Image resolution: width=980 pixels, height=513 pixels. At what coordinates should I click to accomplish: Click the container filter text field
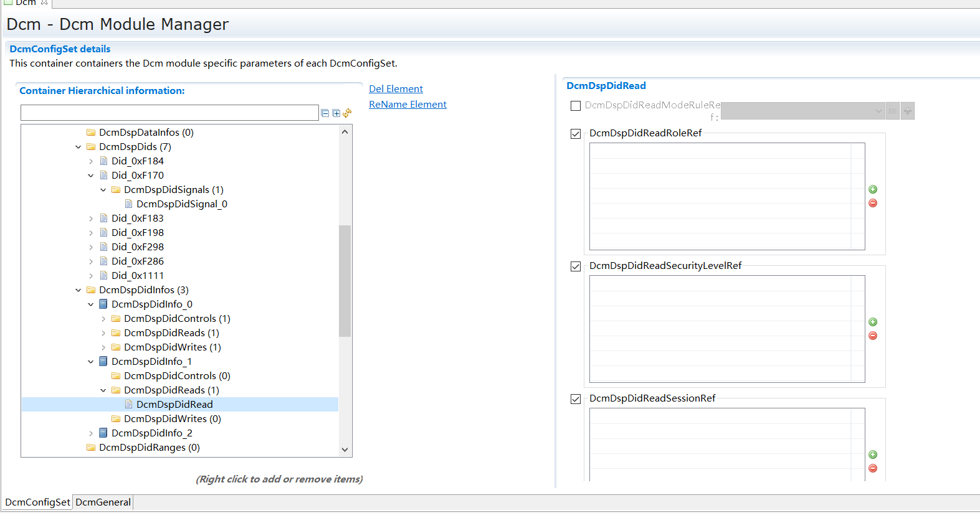pyautogui.click(x=169, y=113)
